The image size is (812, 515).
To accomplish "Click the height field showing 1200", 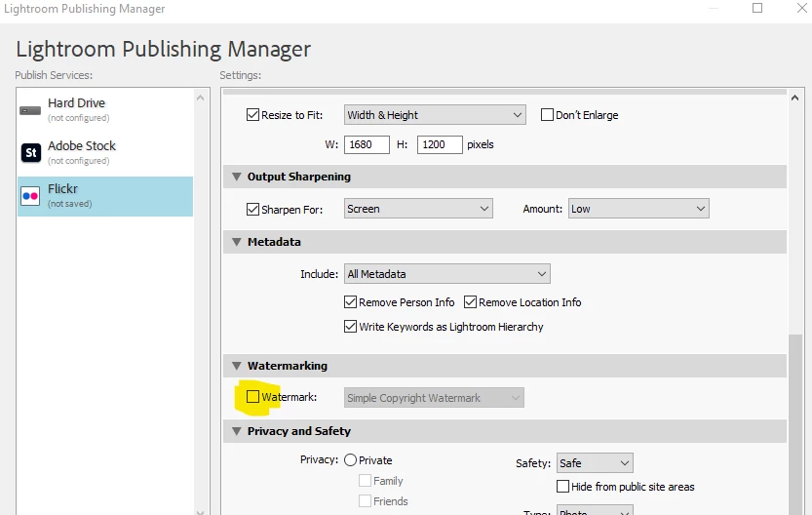I will (440, 144).
